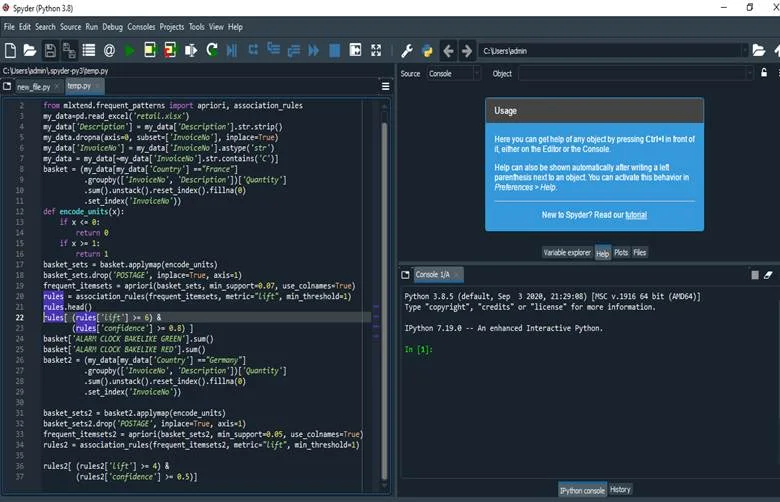Close the new_file.py tab
This screenshot has width=780, height=502.
click(x=57, y=87)
